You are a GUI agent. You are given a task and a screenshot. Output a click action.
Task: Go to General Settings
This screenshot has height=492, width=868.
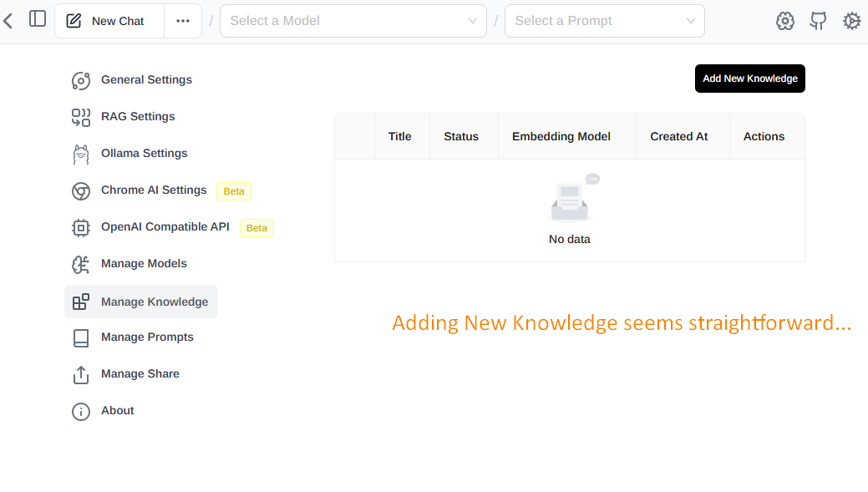coord(146,80)
